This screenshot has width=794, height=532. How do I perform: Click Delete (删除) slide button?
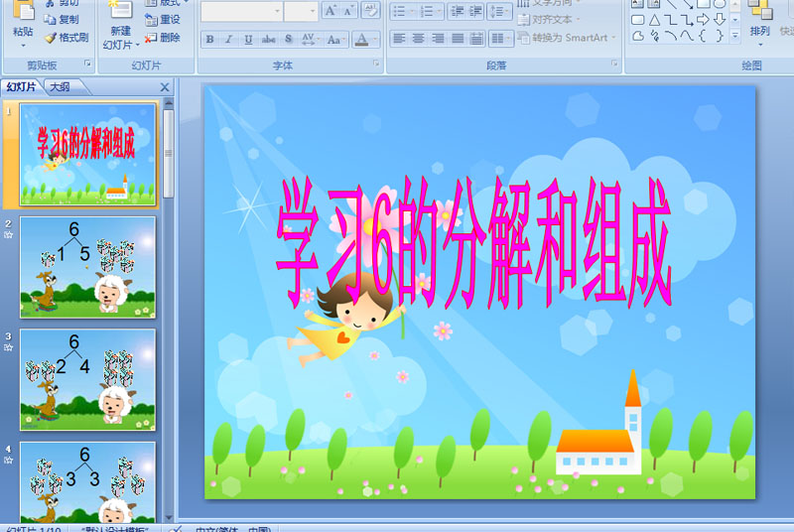click(163, 38)
